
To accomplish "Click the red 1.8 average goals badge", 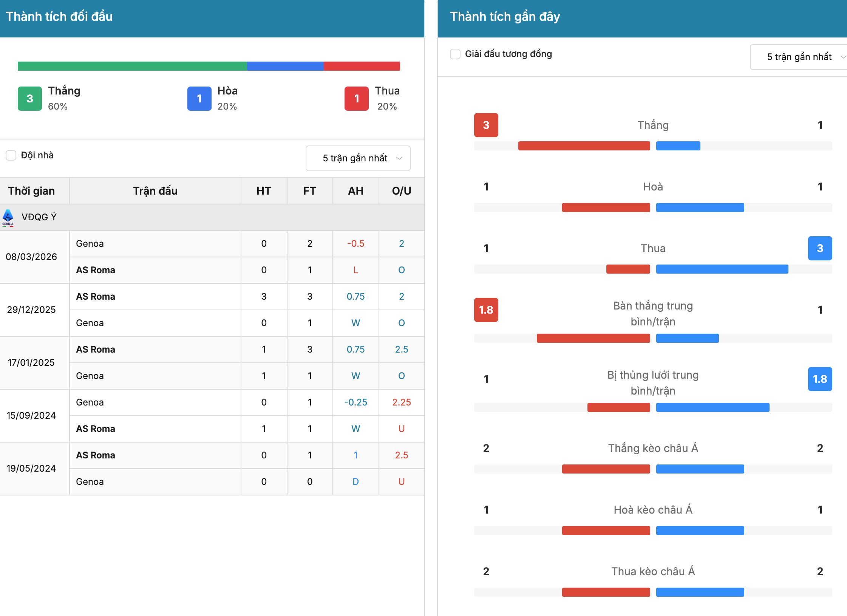I will [486, 310].
